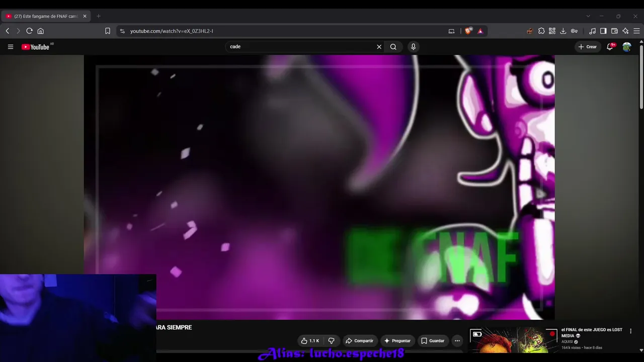Open the 'el FINAL de este JUEGO' thumbnail
The image size is (644, 362).
click(x=514, y=340)
